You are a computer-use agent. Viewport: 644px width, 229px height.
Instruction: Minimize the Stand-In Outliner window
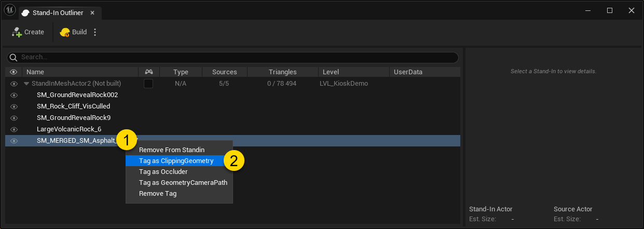588,10
